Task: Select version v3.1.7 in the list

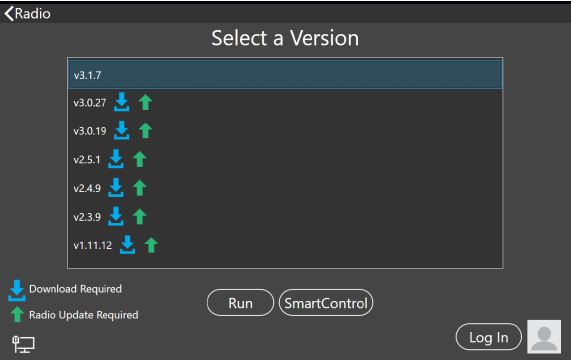Action: pos(285,75)
